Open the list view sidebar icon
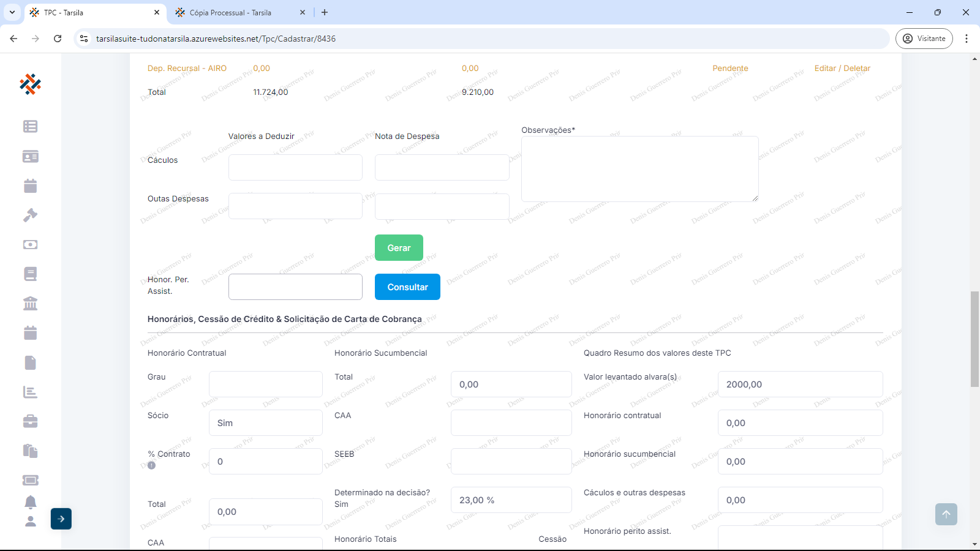 (30, 126)
